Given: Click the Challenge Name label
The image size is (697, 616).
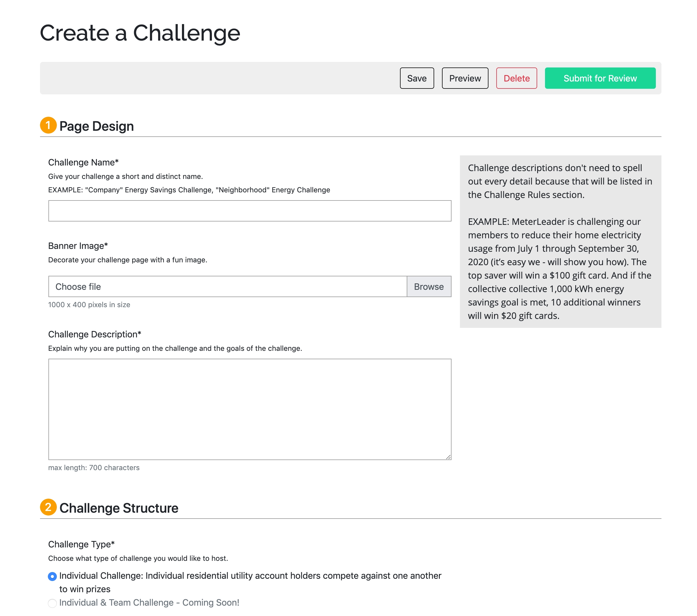Looking at the screenshot, I should coord(83,162).
